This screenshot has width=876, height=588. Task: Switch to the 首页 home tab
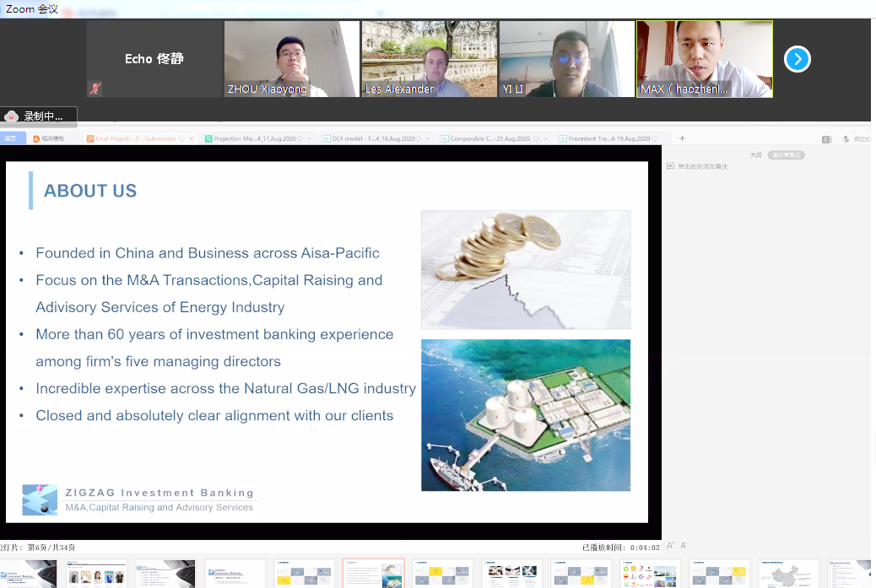pyautogui.click(x=11, y=138)
